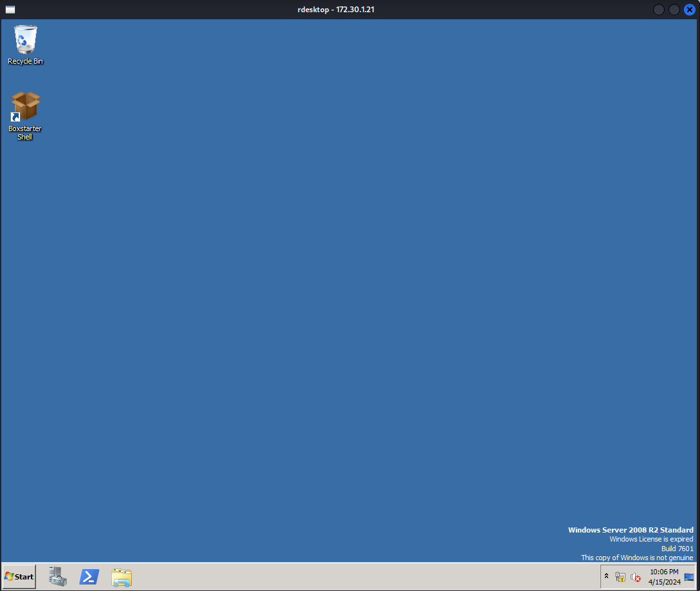Open Windows PowerShell from the taskbar
The height and width of the screenshot is (591, 700).
coord(89,576)
